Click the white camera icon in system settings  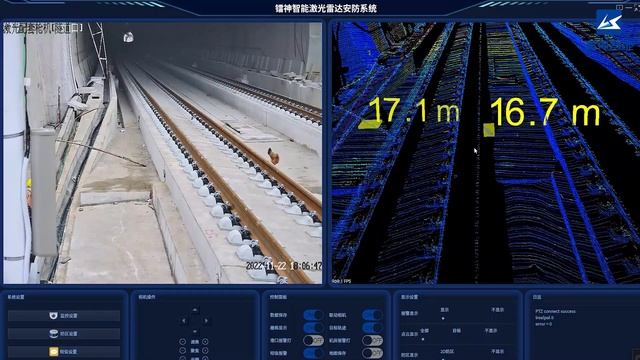pyautogui.click(x=53, y=316)
